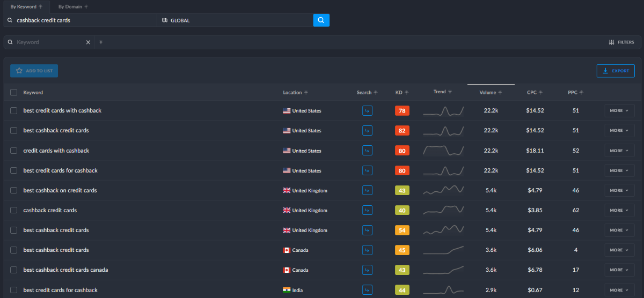Click search arrow icon for 'best cashback on credit cards'
Viewport: 644px width, 298px height.
pyautogui.click(x=367, y=190)
